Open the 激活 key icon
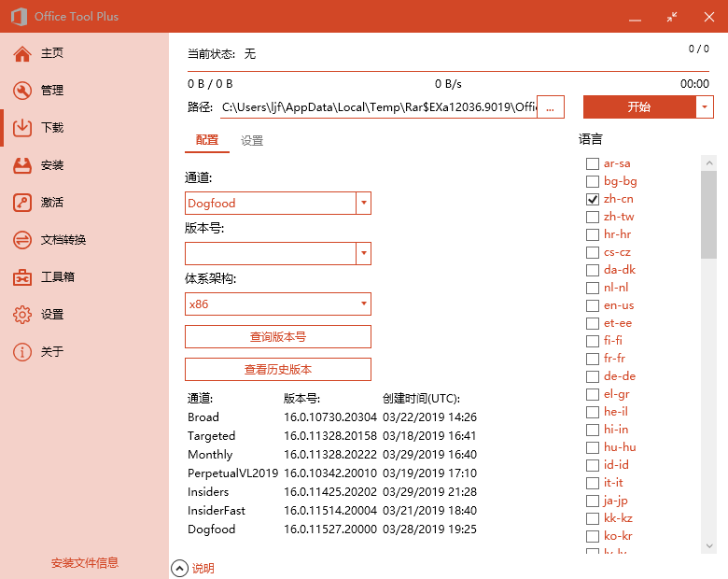The image size is (728, 579). tap(22, 203)
